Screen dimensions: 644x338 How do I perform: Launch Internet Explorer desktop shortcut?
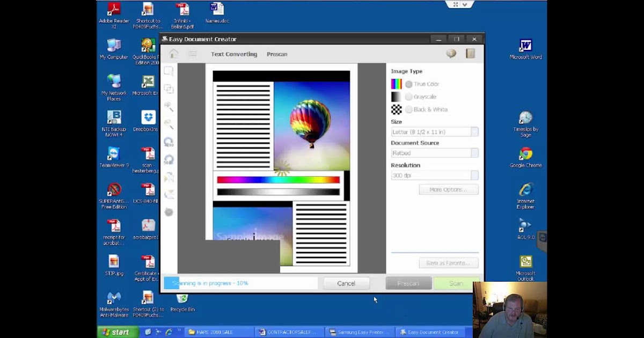[525, 196]
